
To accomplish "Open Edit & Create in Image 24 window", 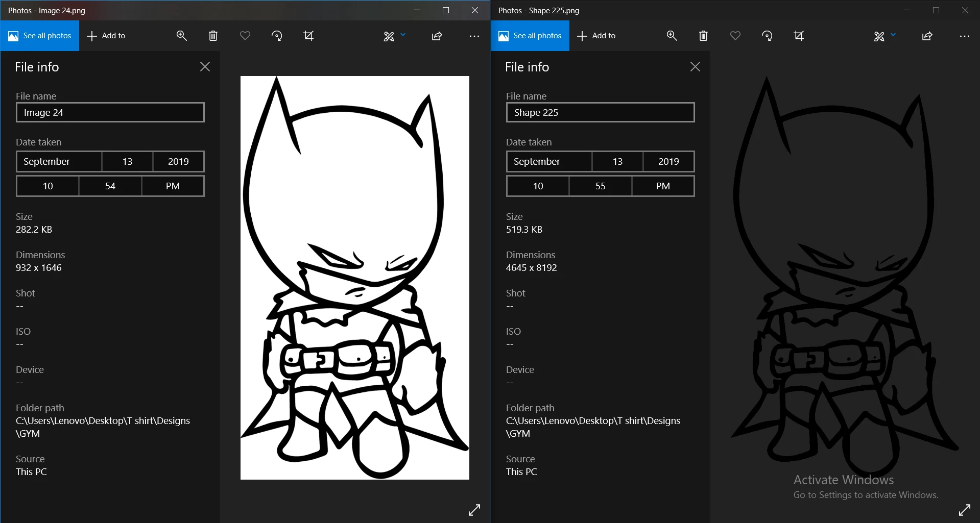I will click(389, 36).
